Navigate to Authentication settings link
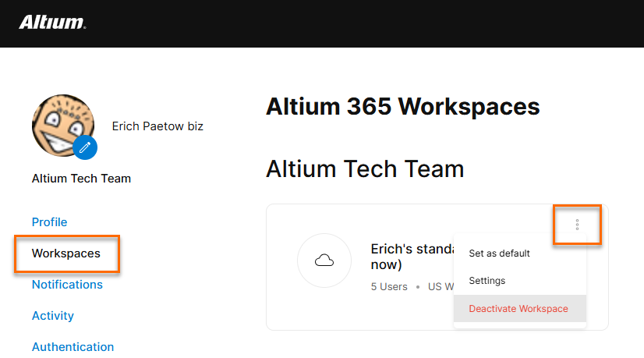This screenshot has height=358, width=644. (73, 346)
